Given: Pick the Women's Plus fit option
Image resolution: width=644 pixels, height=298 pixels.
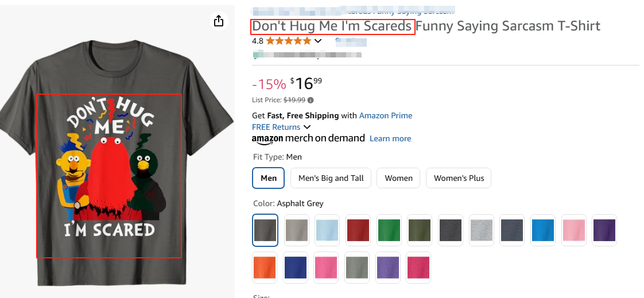Looking at the screenshot, I should point(459,178).
